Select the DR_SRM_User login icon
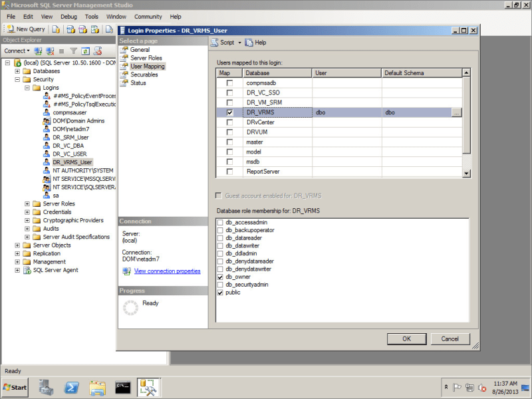Image resolution: width=532 pixels, height=399 pixels. (47, 138)
